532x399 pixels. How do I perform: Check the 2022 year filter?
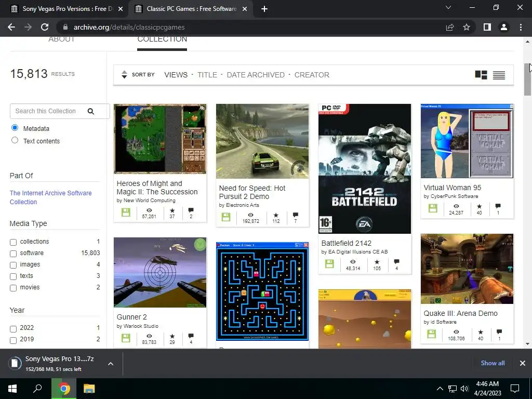[13, 329]
